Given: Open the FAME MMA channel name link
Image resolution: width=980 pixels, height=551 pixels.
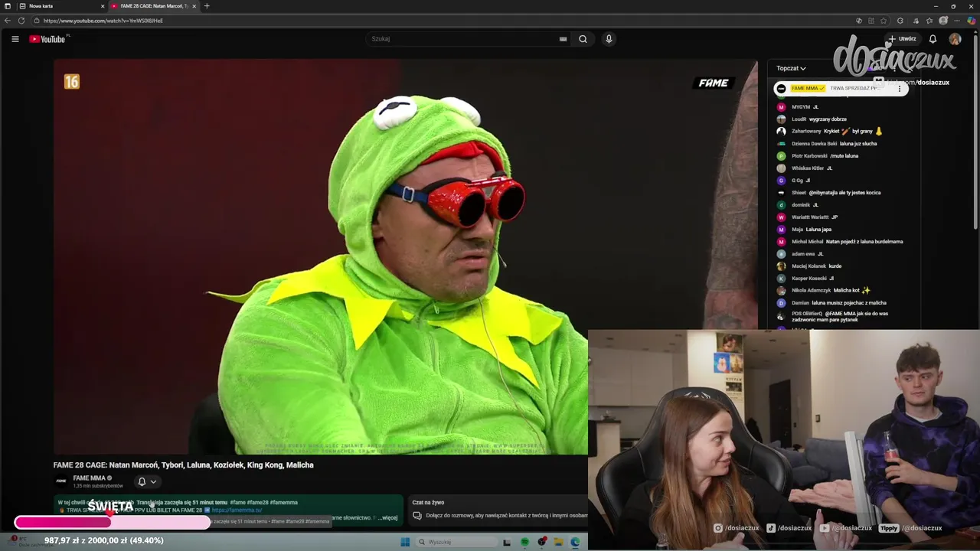Looking at the screenshot, I should click(x=90, y=478).
